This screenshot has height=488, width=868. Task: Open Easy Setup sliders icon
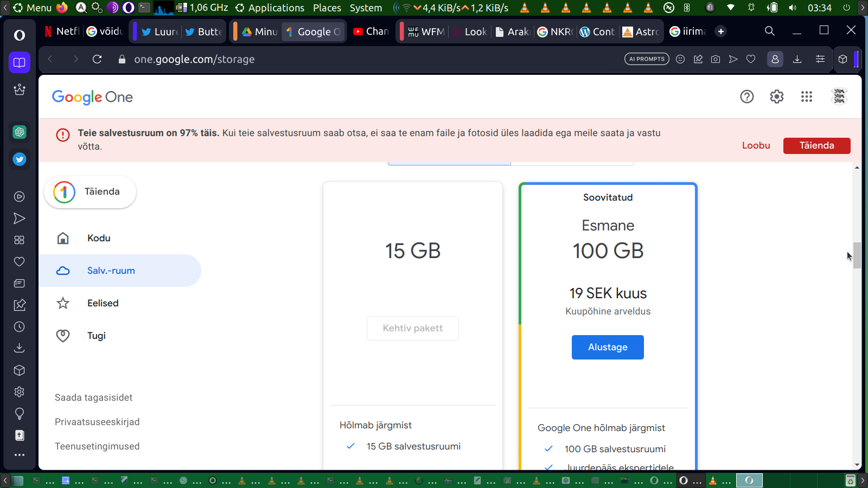pyautogui.click(x=820, y=59)
